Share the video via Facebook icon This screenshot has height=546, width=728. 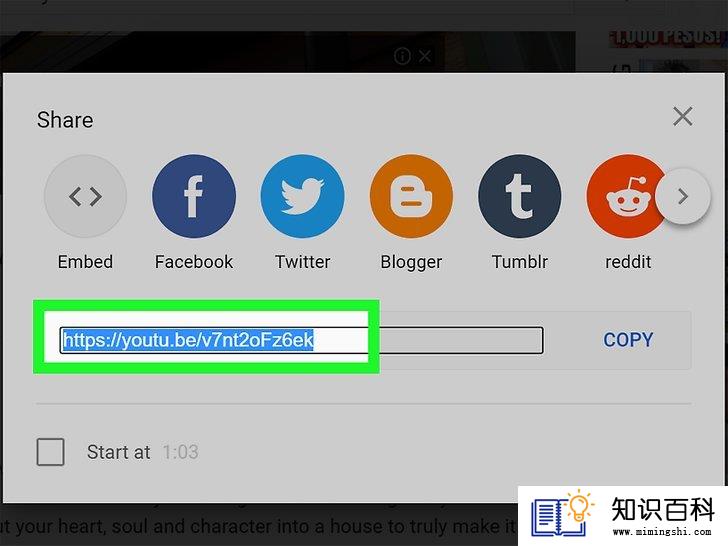194,196
